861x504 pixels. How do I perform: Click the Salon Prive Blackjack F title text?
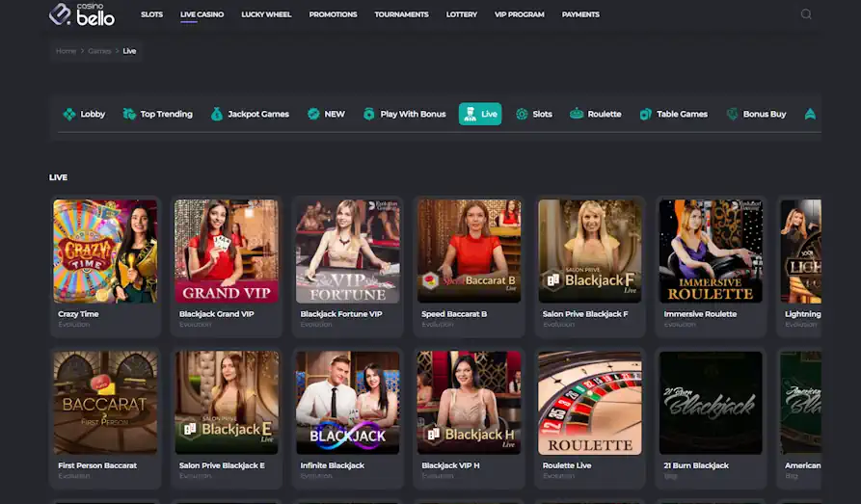[585, 314]
